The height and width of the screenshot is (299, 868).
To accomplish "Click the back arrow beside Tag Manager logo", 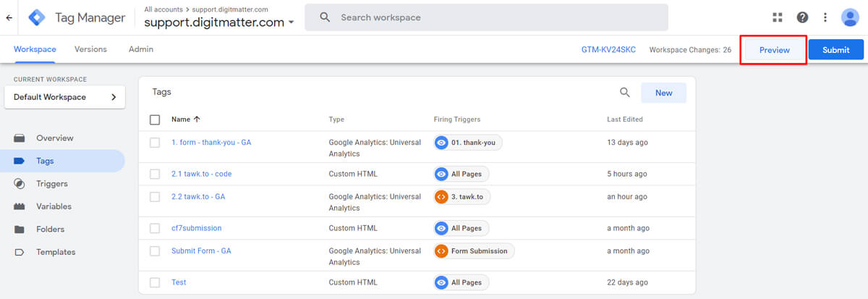I will 9,17.
